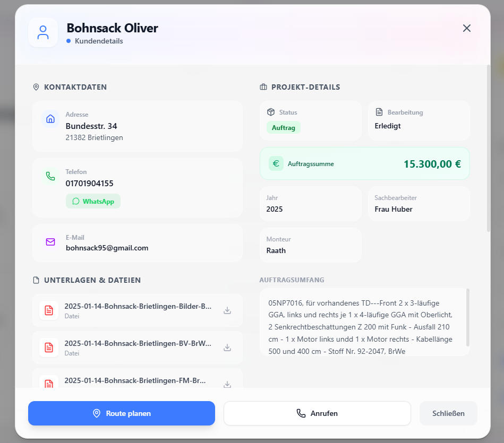504x443 pixels.
Task: Close the dialog with the Schließen button
Action: coord(448,413)
